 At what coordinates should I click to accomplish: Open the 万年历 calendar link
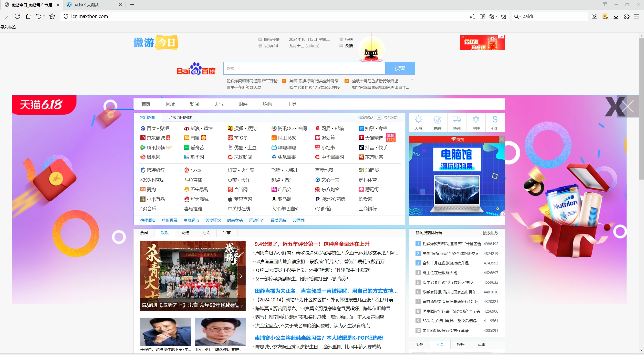312,46
